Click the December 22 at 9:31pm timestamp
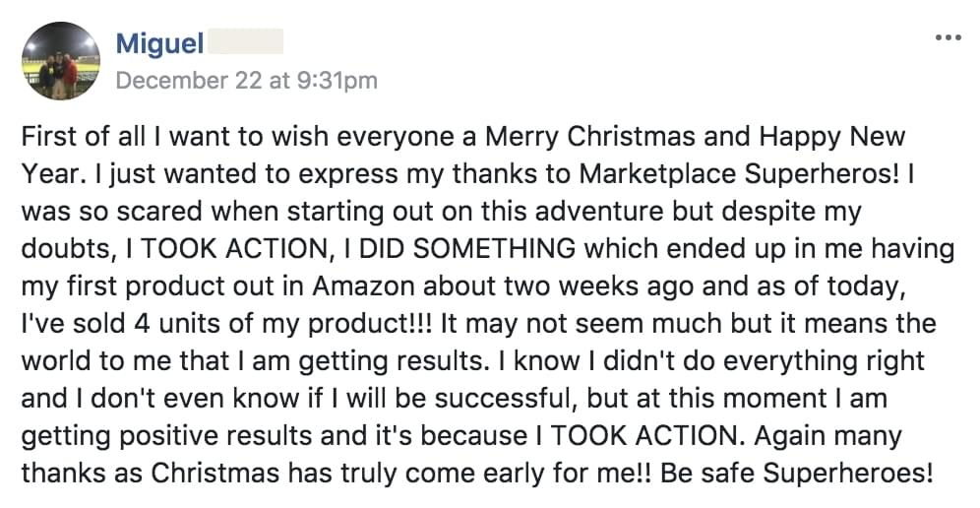This screenshot has height=508, width=980. 246,80
